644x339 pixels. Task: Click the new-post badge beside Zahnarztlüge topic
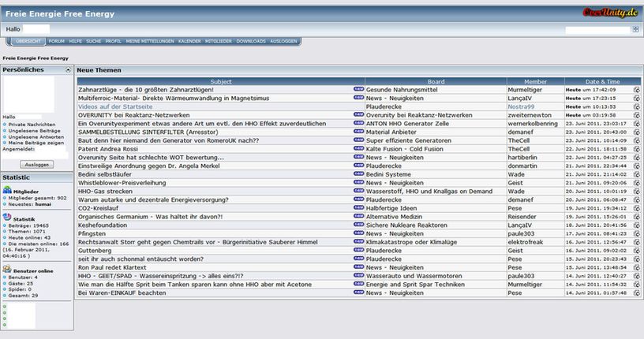(x=358, y=90)
